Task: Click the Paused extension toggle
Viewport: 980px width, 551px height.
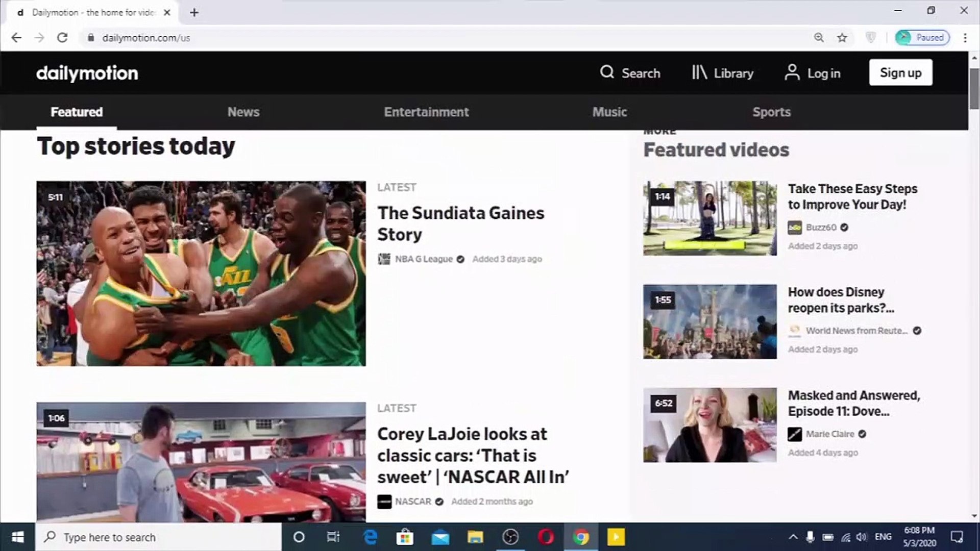Action: [922, 37]
